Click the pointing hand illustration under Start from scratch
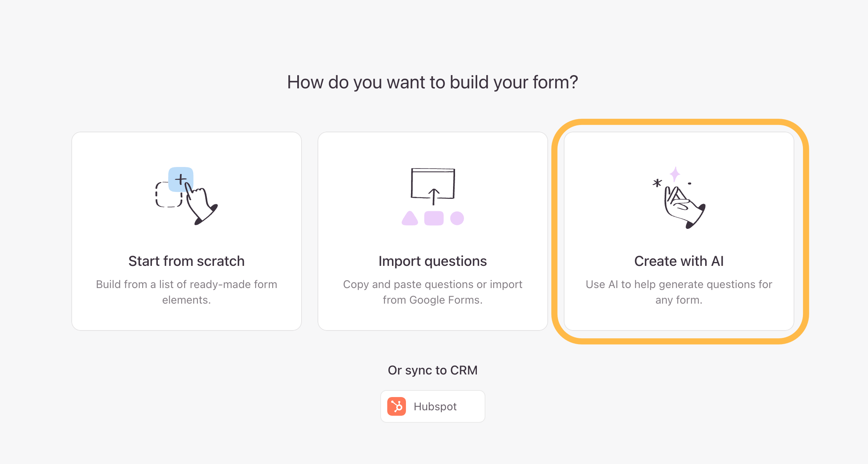The image size is (868, 464). [201, 204]
